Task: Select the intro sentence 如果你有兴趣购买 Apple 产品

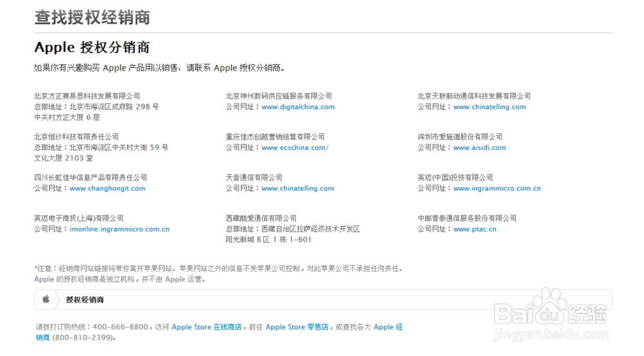Action: coord(159,68)
